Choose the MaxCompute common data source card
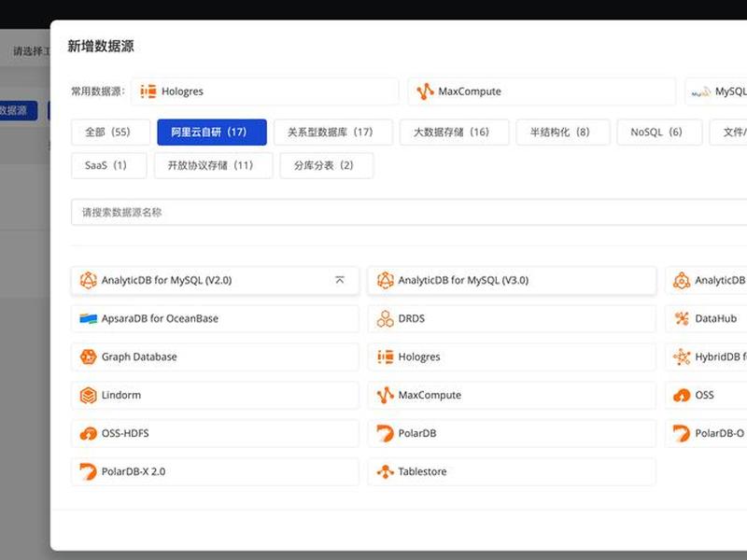 click(542, 91)
